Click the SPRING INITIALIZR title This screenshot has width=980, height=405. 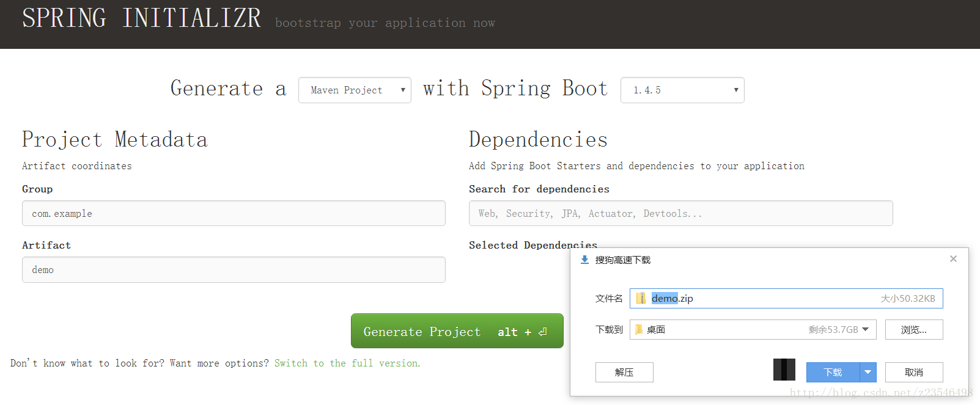pyautogui.click(x=141, y=18)
